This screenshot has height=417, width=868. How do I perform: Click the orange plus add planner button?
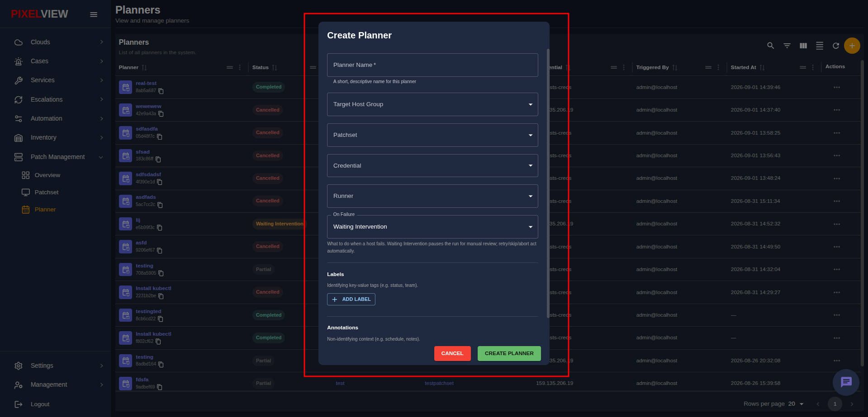coord(852,46)
